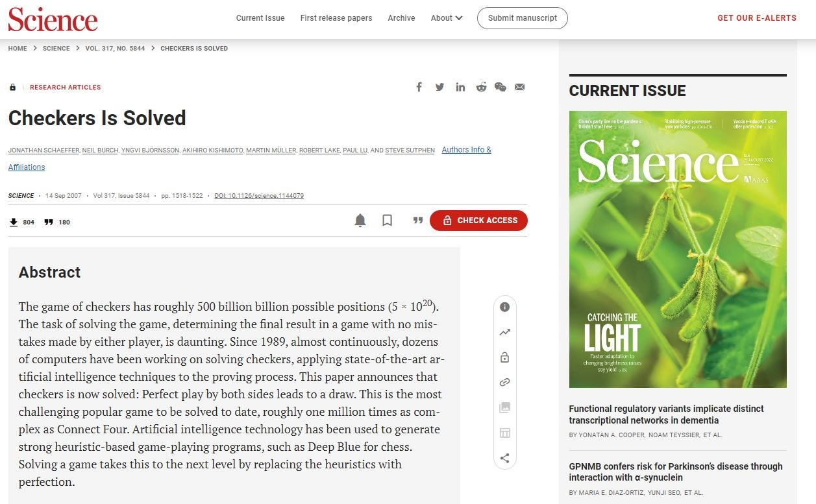Click the info icon in floating sidebar
Viewport: 816px width, 504px height.
(504, 307)
